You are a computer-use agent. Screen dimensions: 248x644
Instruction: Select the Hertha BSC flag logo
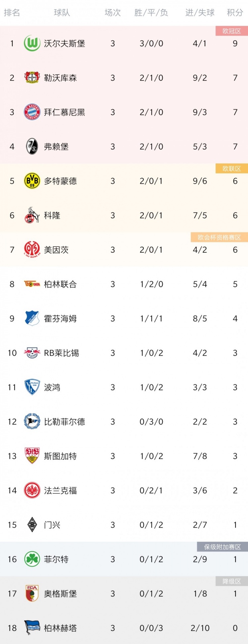[x=32, y=627]
